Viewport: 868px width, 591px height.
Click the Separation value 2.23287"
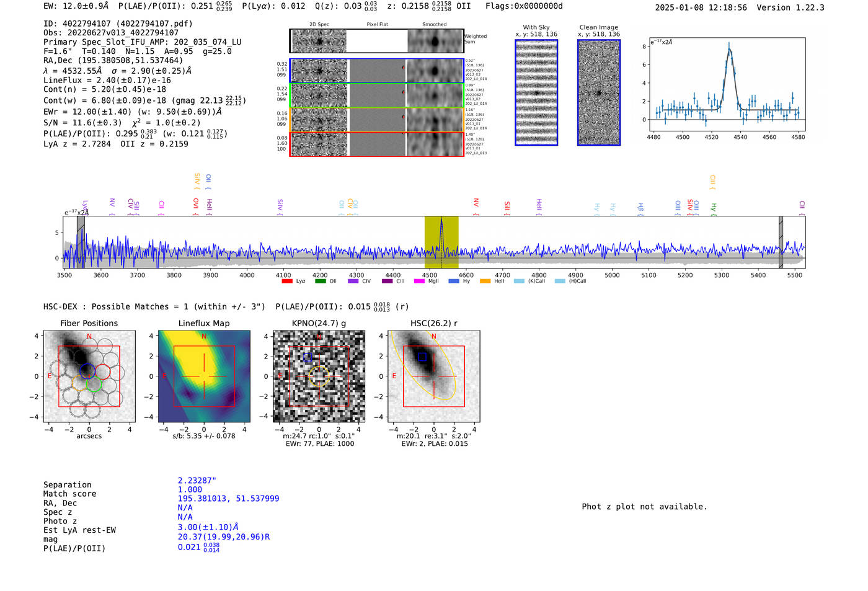click(x=197, y=481)
